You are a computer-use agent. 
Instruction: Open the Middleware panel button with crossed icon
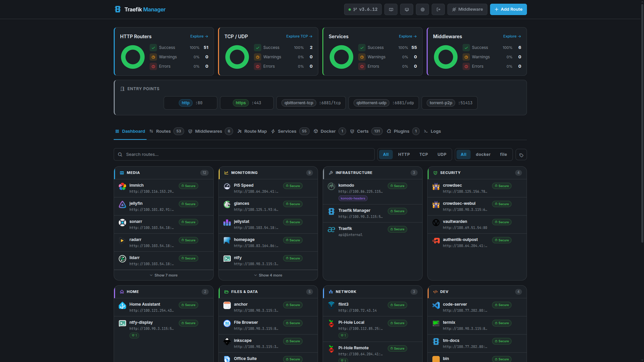(x=467, y=9)
